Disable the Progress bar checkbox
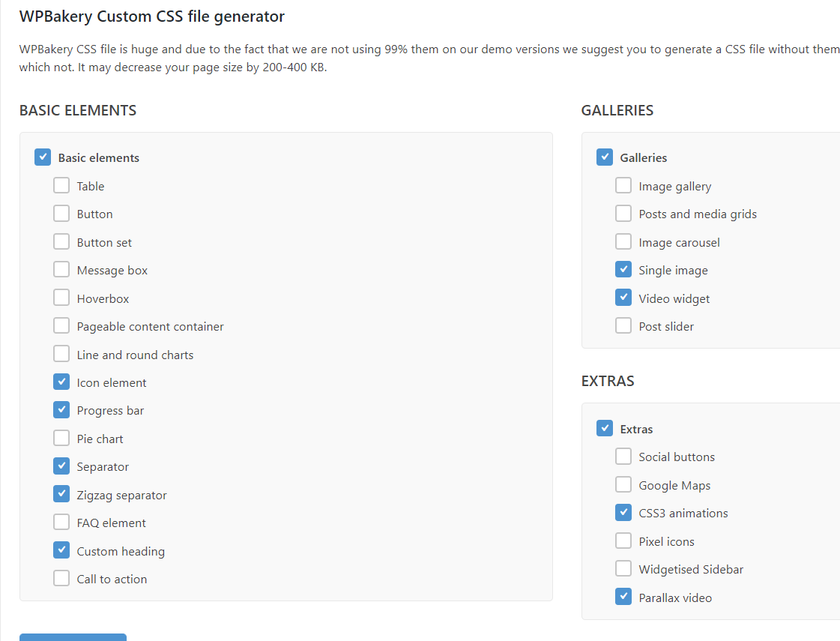Image resolution: width=840 pixels, height=641 pixels. click(x=61, y=410)
